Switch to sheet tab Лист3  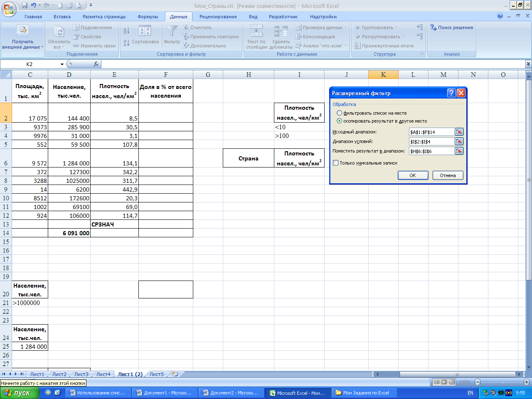click(81, 374)
